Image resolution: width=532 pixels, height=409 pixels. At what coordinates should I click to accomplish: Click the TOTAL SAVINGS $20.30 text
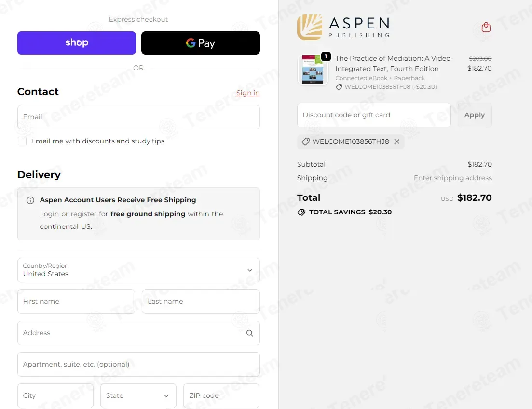click(x=350, y=212)
